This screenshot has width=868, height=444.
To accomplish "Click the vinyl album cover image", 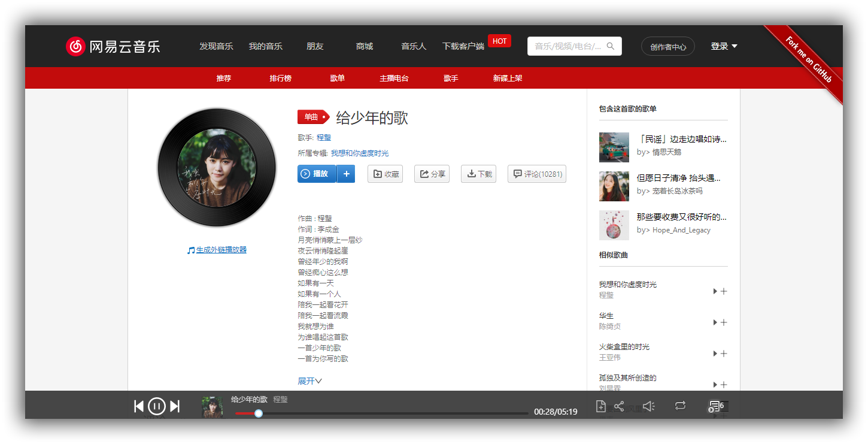I will coord(217,167).
